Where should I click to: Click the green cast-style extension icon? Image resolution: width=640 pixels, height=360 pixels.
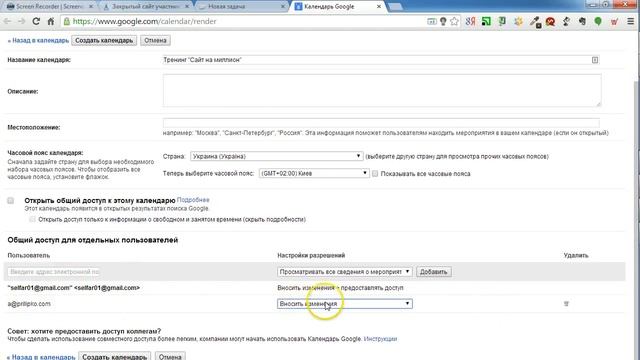pyautogui.click(x=486, y=21)
